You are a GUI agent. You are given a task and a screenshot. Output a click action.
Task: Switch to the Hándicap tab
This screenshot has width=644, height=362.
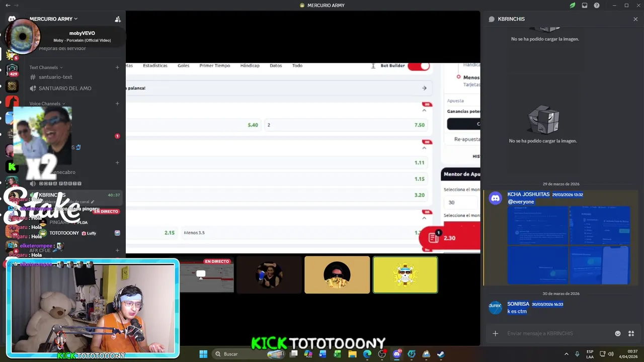250,65
